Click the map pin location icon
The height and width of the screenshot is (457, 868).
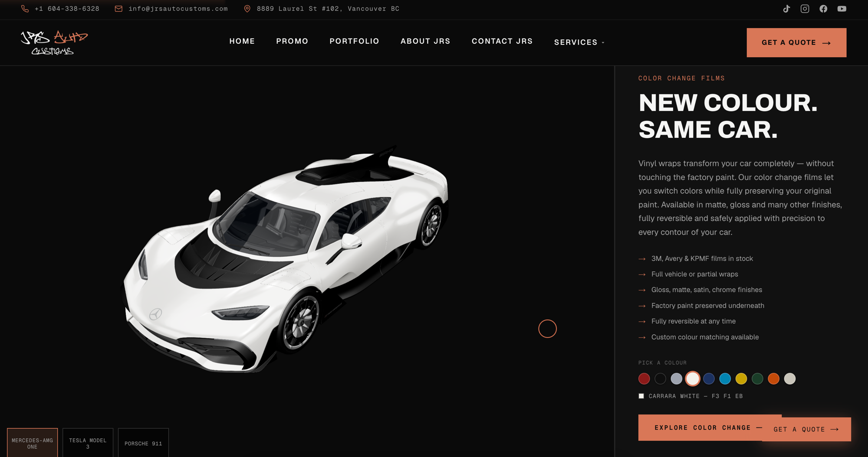[x=247, y=9]
